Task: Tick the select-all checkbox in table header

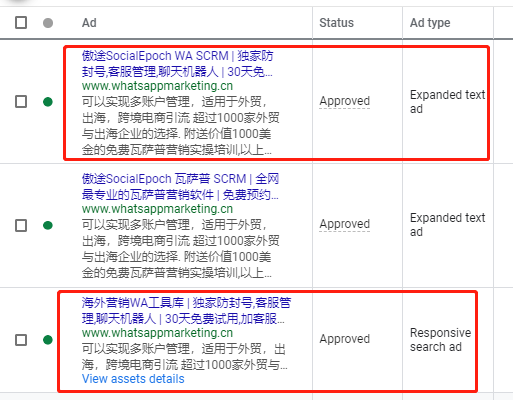Action: [x=21, y=23]
